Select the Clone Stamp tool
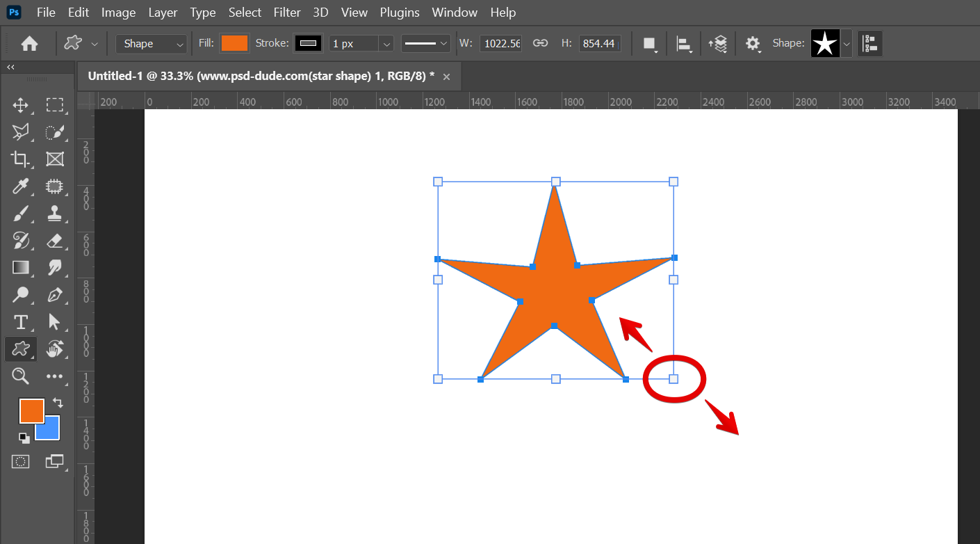This screenshot has height=544, width=980. tap(55, 214)
